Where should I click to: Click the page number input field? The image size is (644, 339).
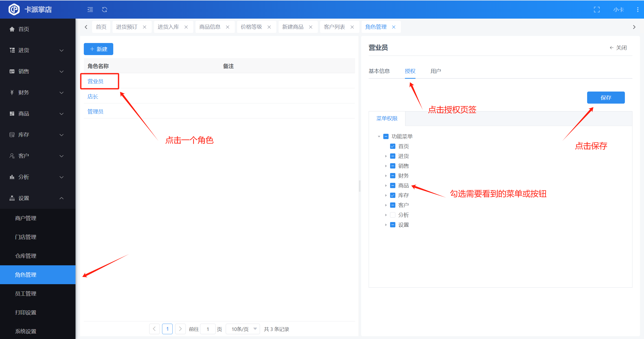208,329
